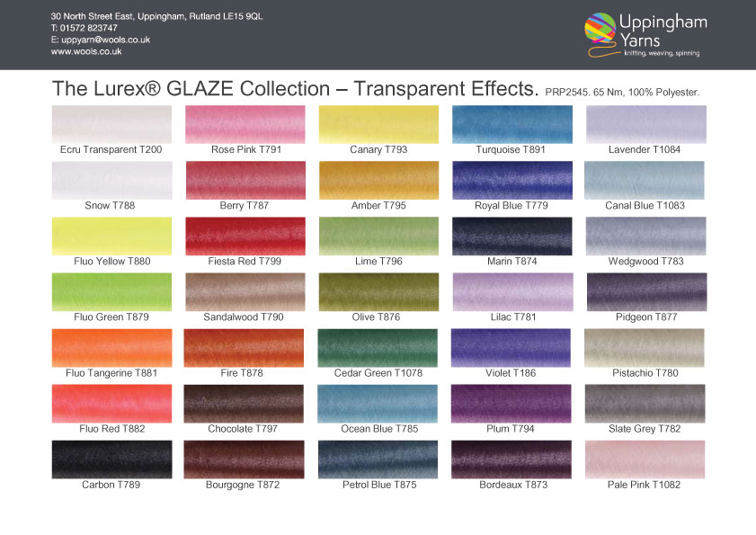Choose the Pale Pink T1082 swatch
This screenshot has height=535, width=756.
(645, 459)
